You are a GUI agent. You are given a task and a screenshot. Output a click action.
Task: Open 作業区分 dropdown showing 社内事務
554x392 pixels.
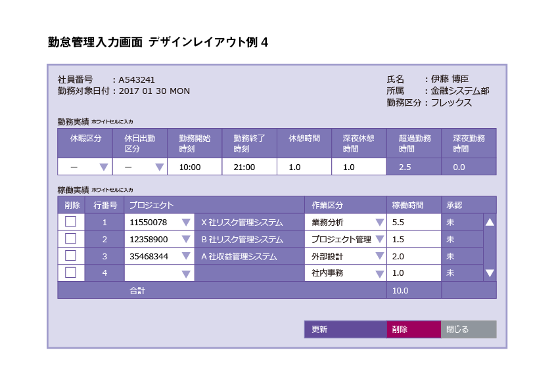(x=379, y=274)
